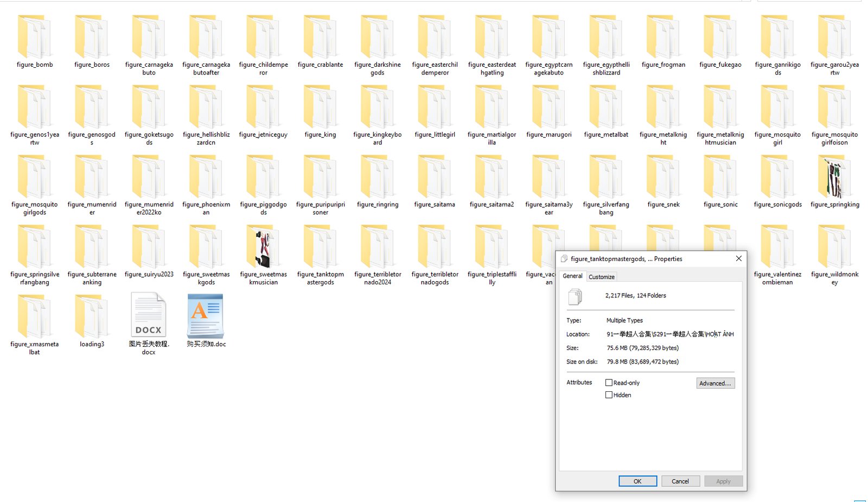Click the figure_sweetmaskmusician folder icon
Image resolution: width=868 pixels, height=502 pixels.
[263, 247]
